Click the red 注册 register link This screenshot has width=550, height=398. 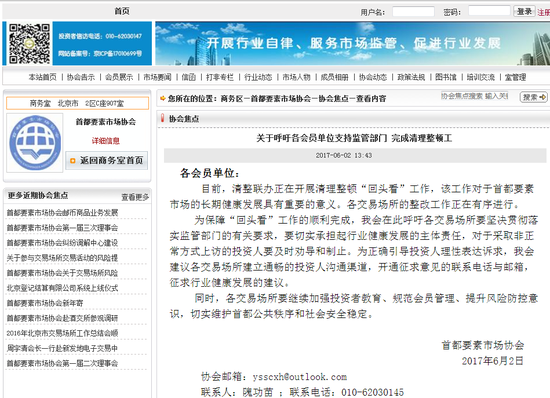(543, 12)
